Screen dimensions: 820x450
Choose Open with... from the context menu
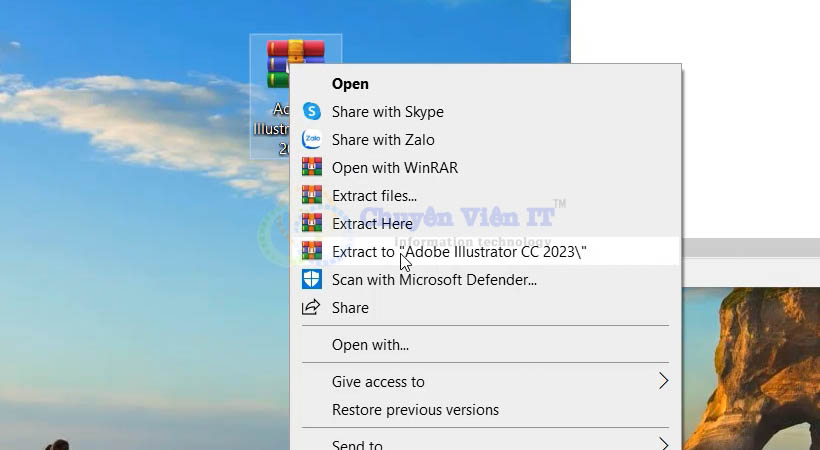370,345
